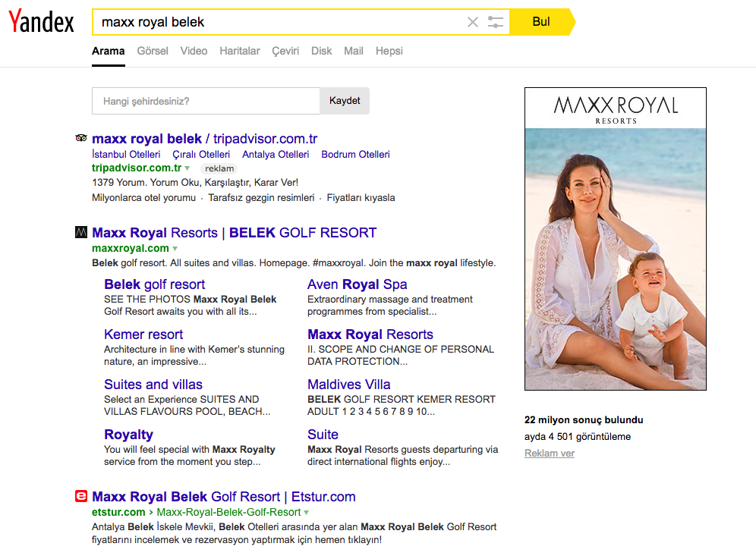Open Çıralı Otelleri link
The width and height of the screenshot is (756, 559).
(x=201, y=154)
